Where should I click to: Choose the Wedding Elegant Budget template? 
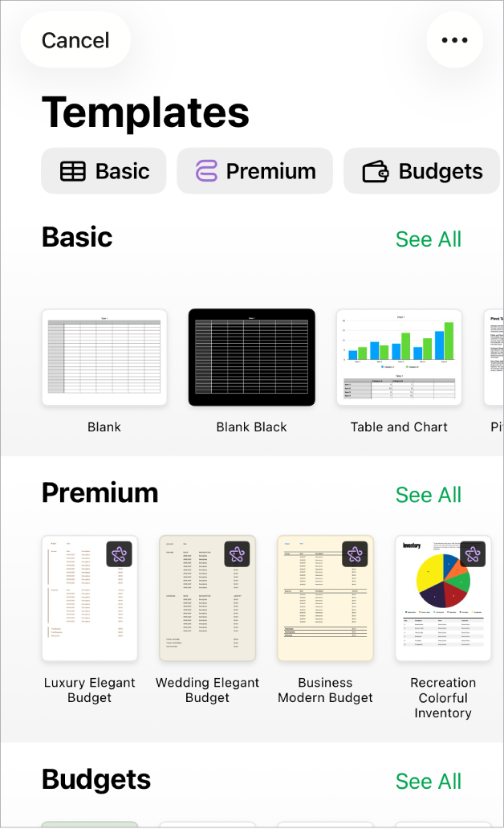coord(207,598)
